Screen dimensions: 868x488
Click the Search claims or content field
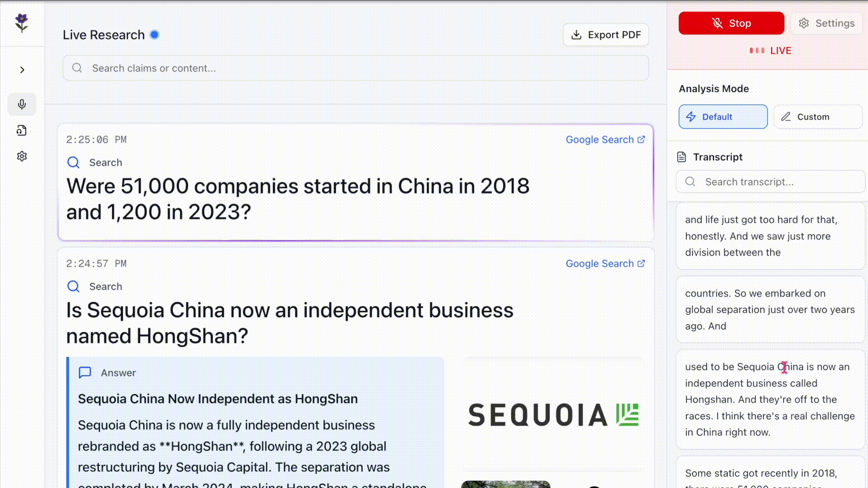pyautogui.click(x=355, y=68)
